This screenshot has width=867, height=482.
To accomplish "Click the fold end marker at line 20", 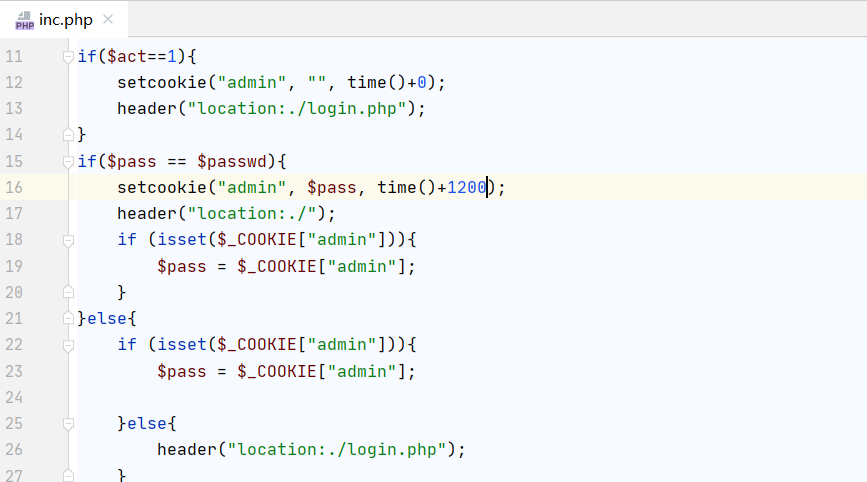I will [x=68, y=292].
